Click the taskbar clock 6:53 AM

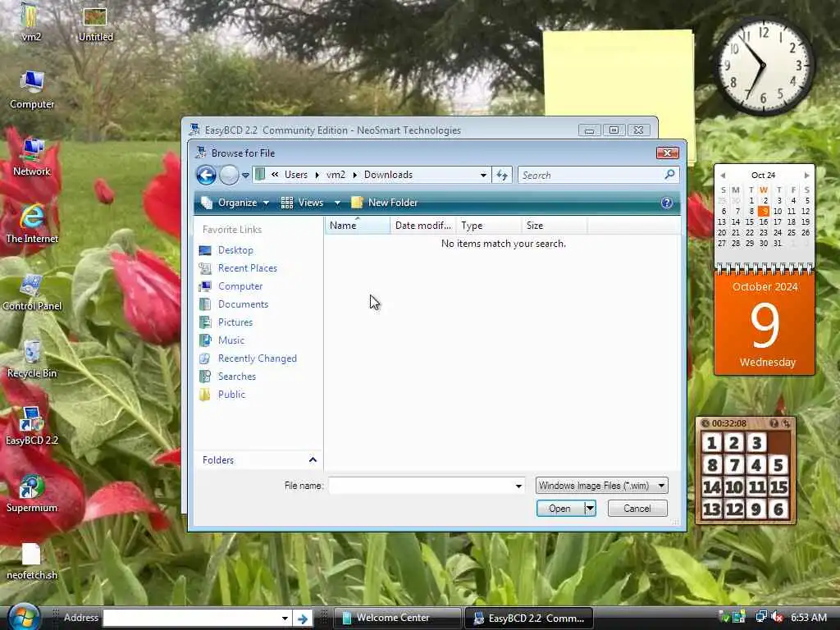coord(809,618)
